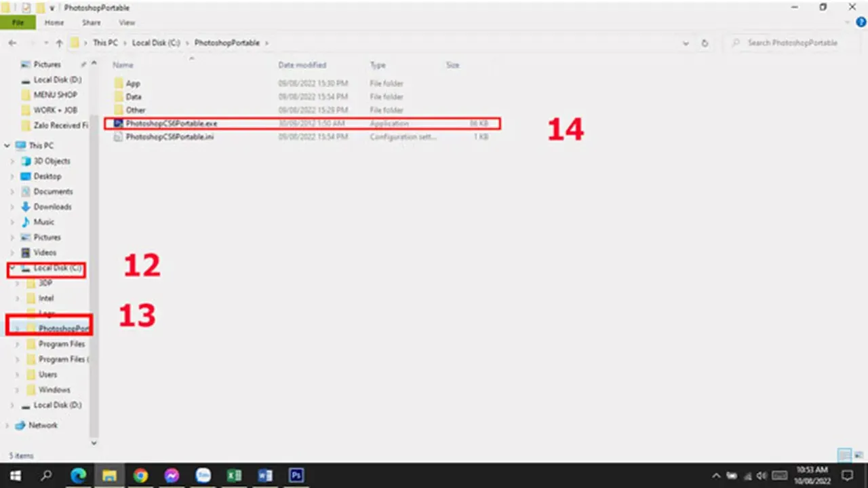The width and height of the screenshot is (868, 488).
Task: Select the Documents icon in sidebar
Action: click(x=26, y=191)
